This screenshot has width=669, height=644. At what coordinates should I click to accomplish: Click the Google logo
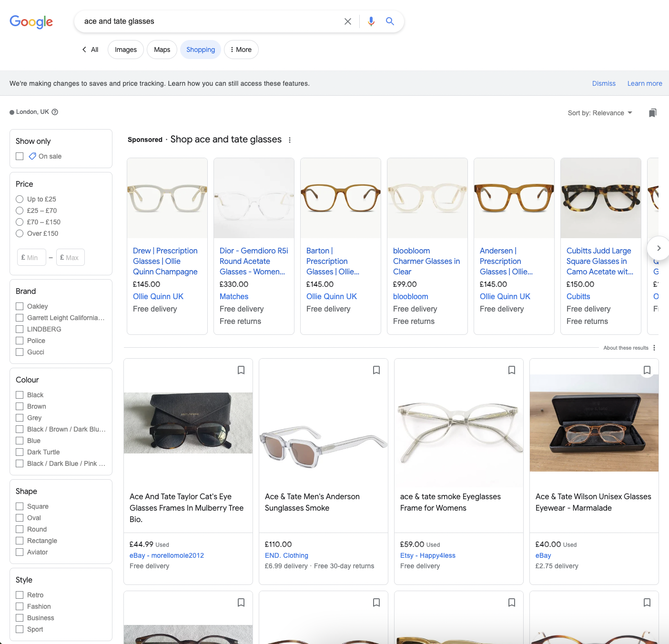click(x=31, y=21)
